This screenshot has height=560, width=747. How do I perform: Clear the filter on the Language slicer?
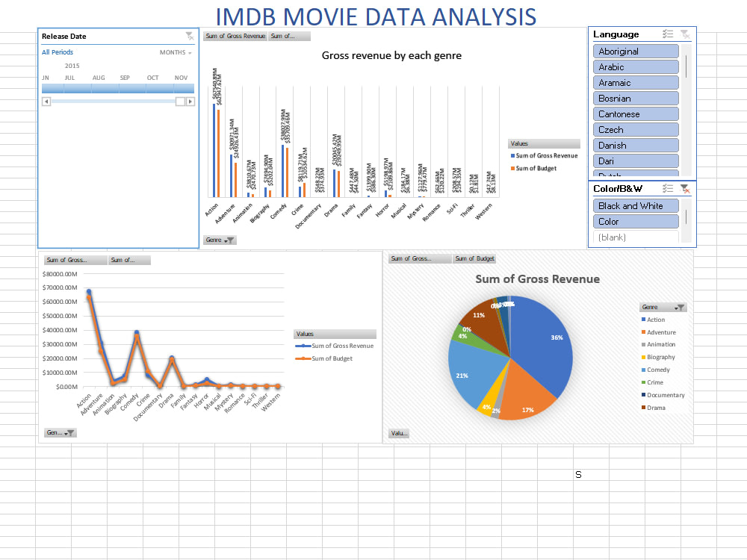pyautogui.click(x=685, y=34)
